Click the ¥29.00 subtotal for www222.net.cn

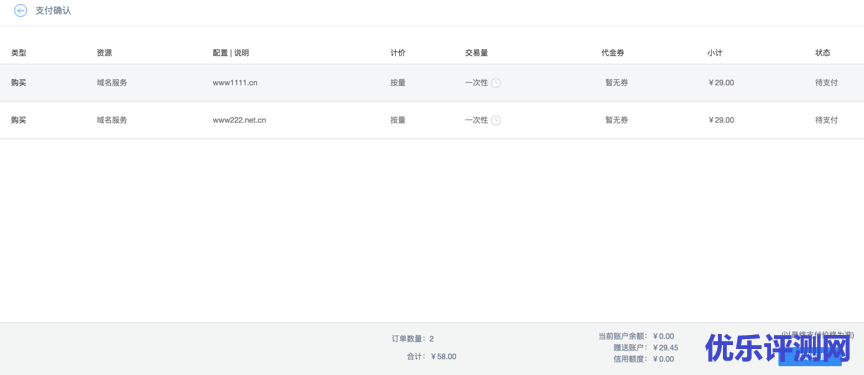point(721,120)
